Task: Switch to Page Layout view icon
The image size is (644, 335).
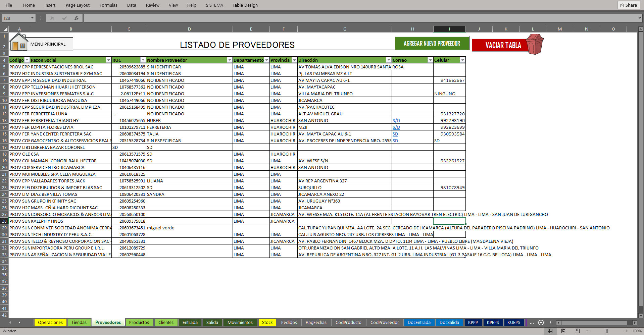Action: (564, 331)
